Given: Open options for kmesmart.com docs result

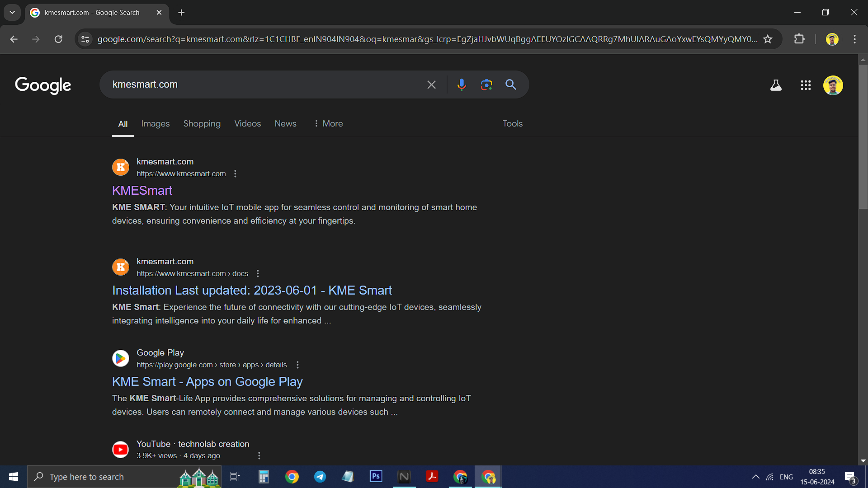Looking at the screenshot, I should pos(258,274).
